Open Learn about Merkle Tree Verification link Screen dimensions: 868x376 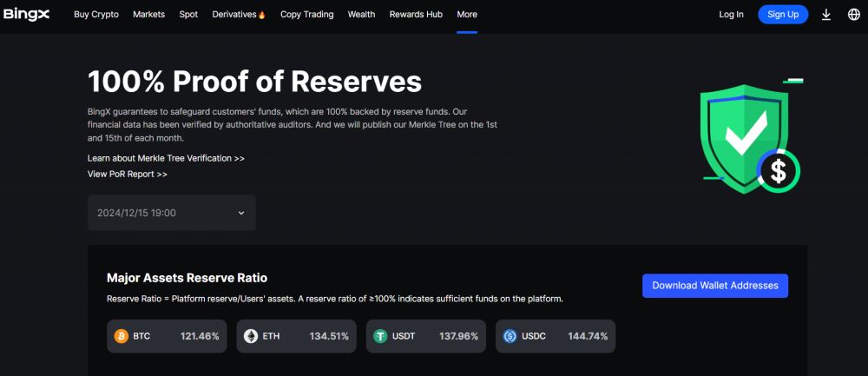coord(166,158)
